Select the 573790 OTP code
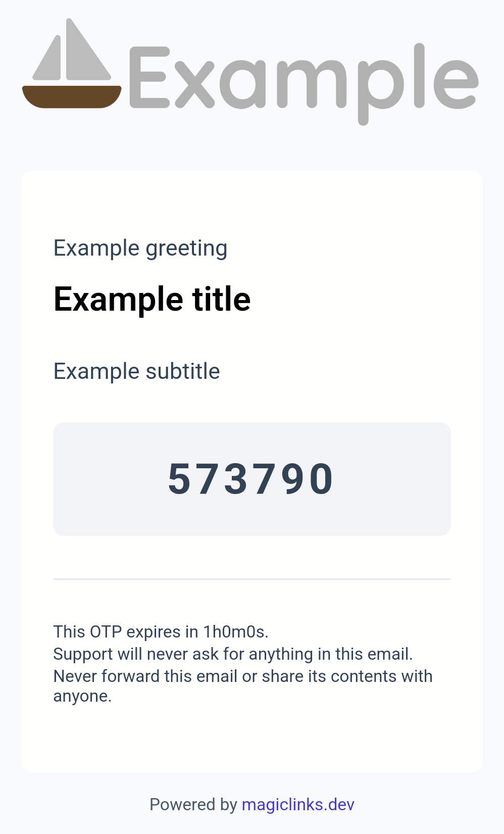This screenshot has height=834, width=504. [251, 479]
